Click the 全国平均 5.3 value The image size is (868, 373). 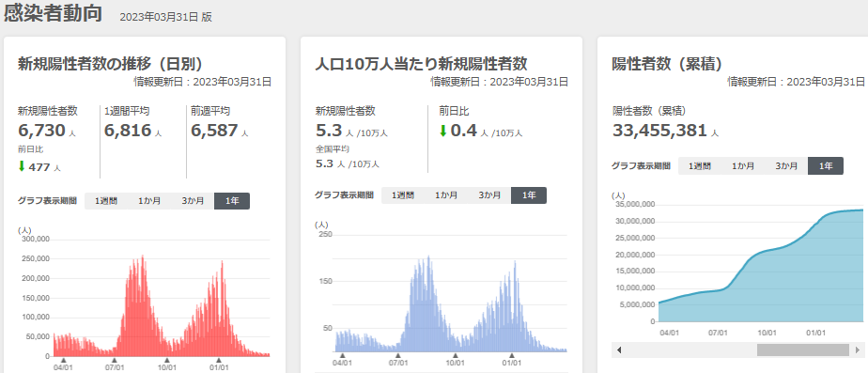pyautogui.click(x=323, y=163)
